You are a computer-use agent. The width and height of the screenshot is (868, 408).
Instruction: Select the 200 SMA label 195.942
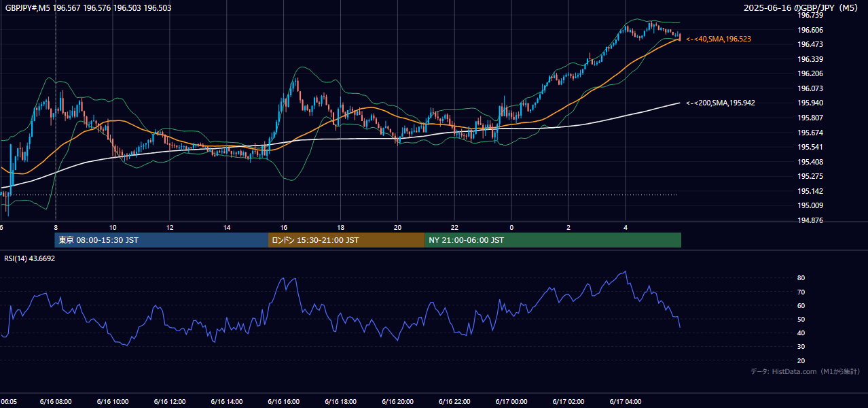tap(721, 103)
